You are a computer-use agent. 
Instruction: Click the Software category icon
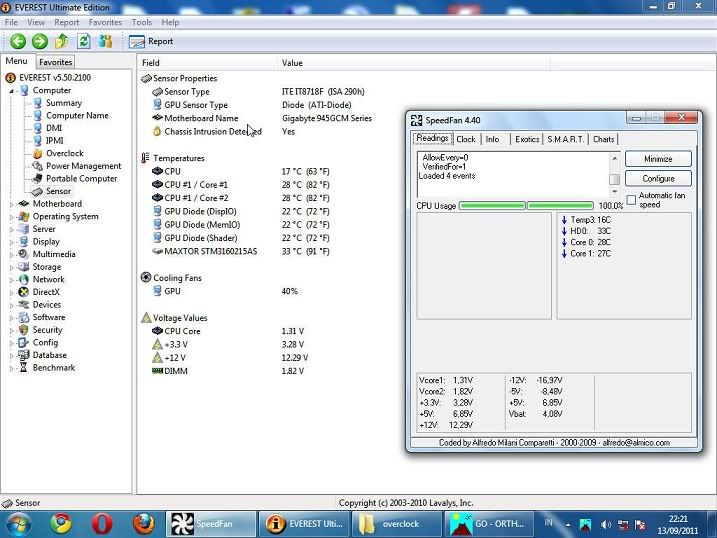tap(23, 317)
